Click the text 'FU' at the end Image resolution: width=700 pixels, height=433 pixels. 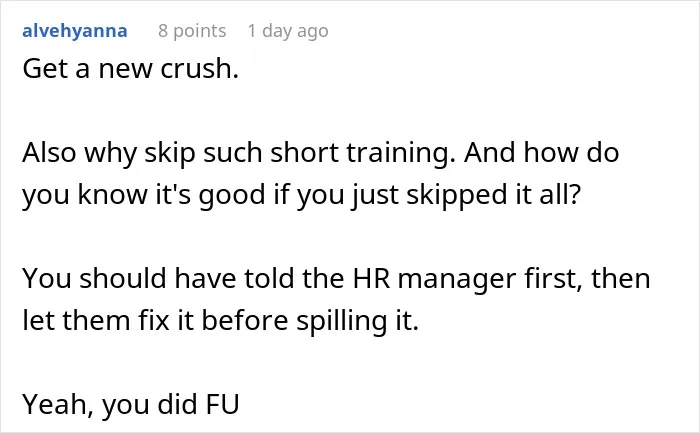click(x=222, y=404)
